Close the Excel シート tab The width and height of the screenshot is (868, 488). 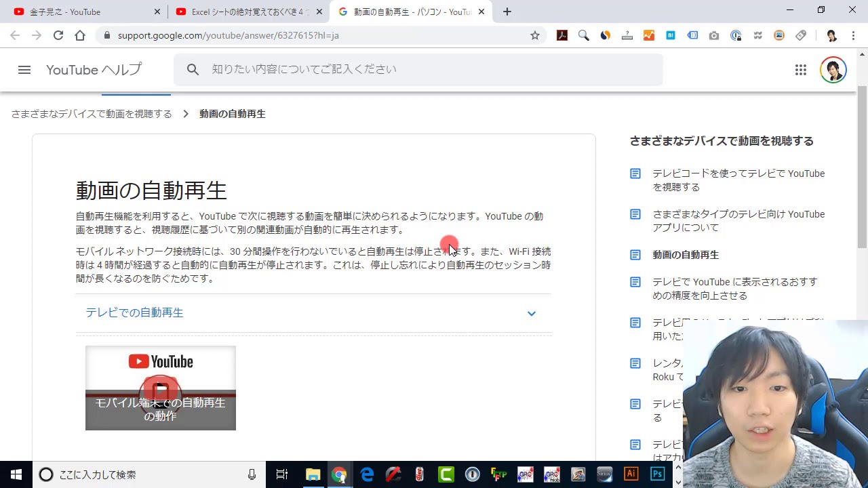[319, 12]
